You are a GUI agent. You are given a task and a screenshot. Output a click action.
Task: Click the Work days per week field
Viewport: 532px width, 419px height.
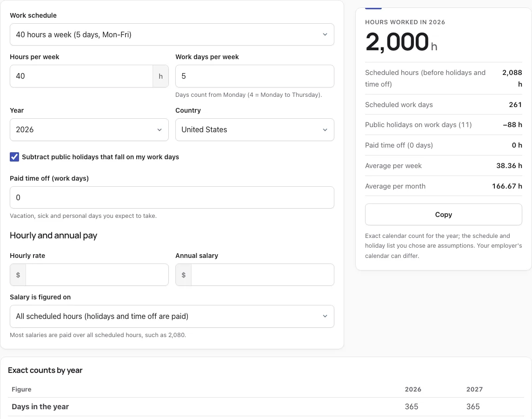pos(254,76)
